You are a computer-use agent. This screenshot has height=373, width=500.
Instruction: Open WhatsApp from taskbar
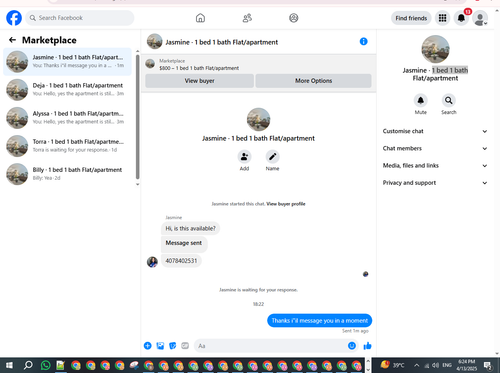point(45,365)
